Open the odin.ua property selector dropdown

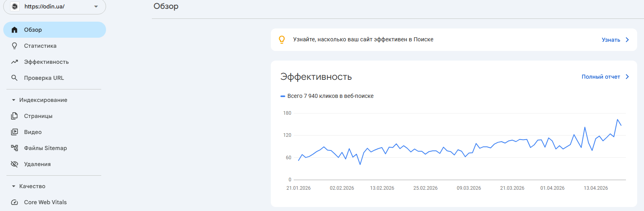tap(96, 6)
